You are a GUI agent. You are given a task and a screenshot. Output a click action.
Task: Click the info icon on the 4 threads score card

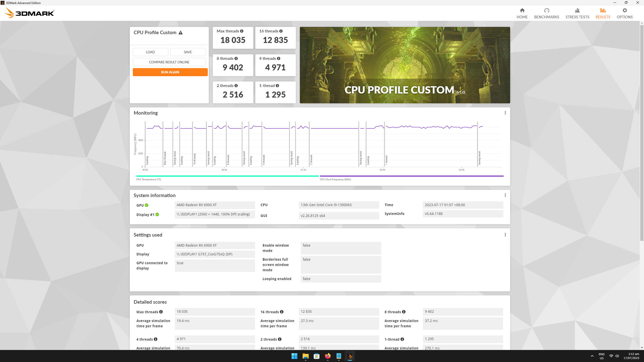click(278, 59)
